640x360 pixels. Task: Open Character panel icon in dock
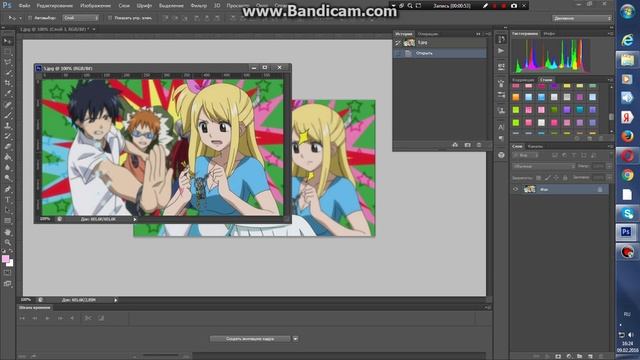tap(501, 127)
